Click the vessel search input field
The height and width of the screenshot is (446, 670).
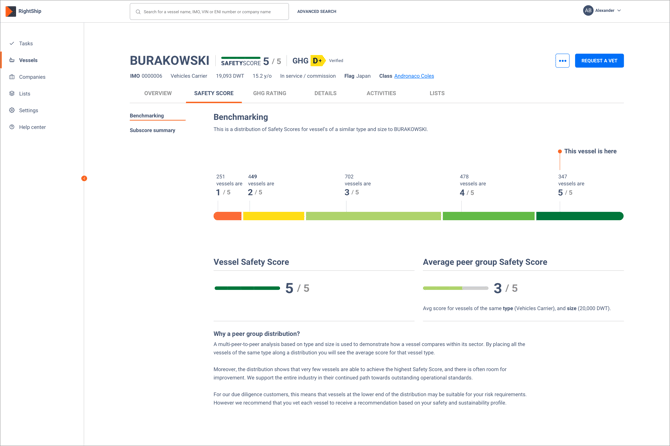click(210, 12)
